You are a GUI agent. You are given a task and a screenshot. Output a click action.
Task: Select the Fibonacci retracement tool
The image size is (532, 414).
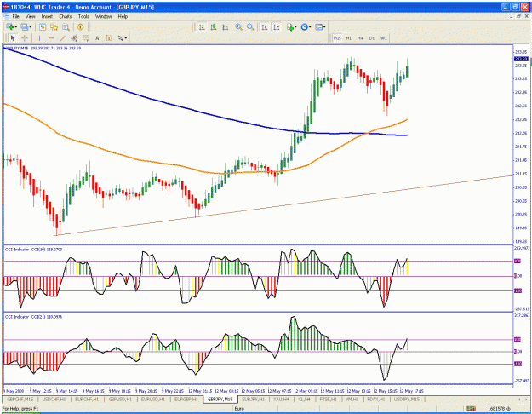click(x=85, y=38)
